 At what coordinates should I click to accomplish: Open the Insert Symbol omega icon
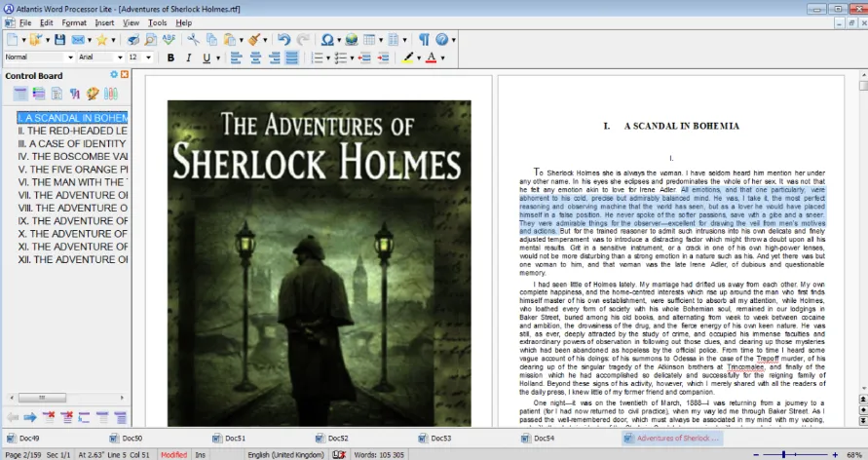pos(327,39)
